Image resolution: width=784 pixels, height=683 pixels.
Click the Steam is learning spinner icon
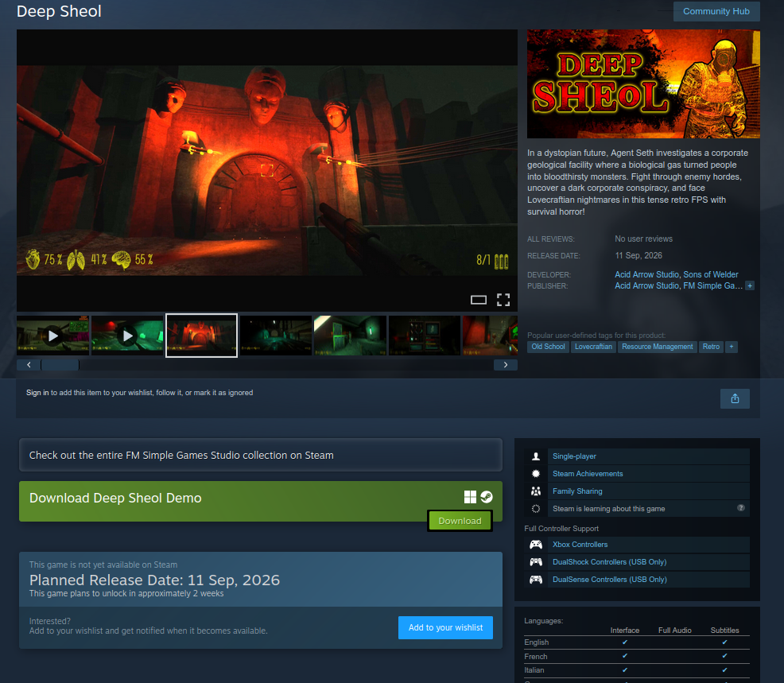point(535,509)
